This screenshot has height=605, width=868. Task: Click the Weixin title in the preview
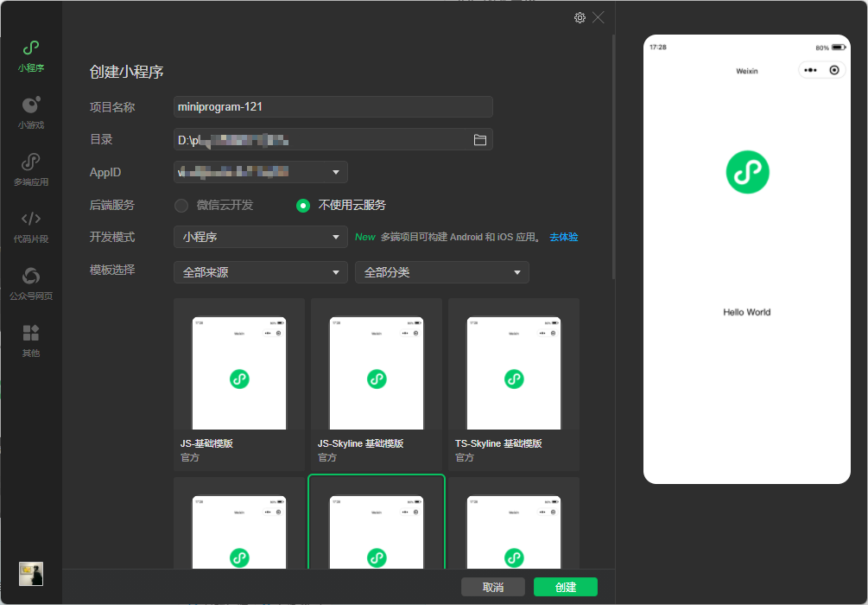coord(747,71)
